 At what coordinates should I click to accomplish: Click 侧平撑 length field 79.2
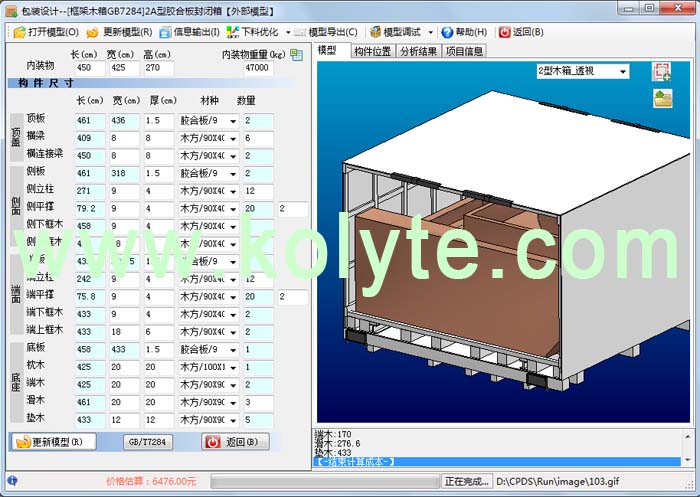90,209
